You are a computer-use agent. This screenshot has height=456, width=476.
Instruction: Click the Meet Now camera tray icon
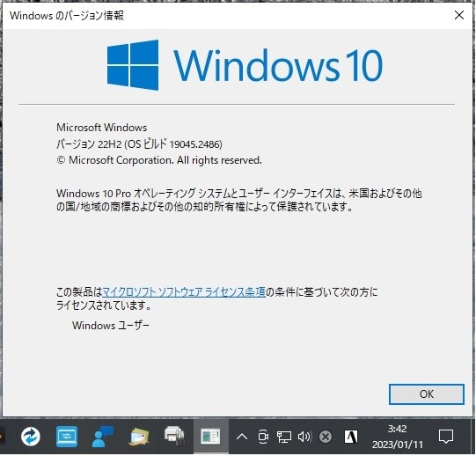(263, 437)
